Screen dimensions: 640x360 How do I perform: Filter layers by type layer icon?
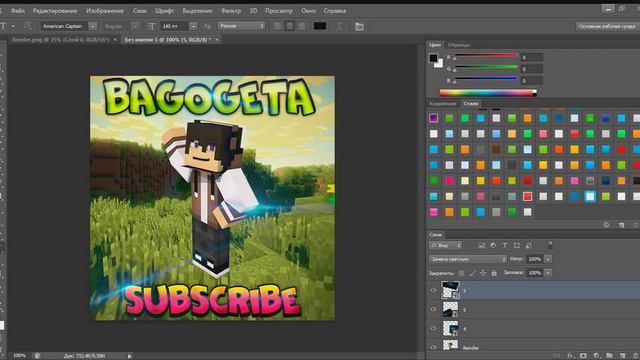coord(505,245)
